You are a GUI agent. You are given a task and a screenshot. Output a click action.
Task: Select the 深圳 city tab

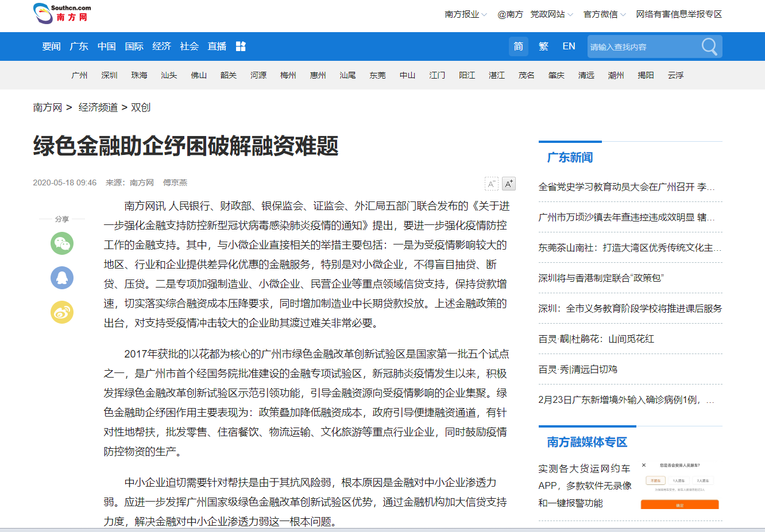[109, 75]
